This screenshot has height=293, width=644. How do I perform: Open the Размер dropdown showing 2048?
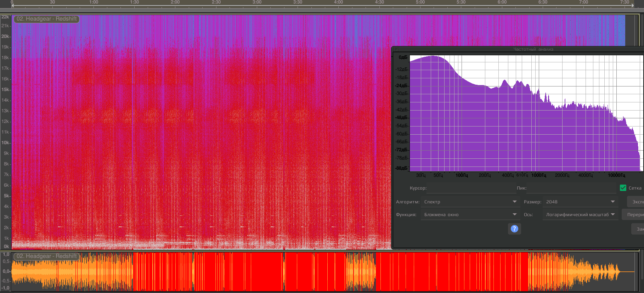(581, 202)
